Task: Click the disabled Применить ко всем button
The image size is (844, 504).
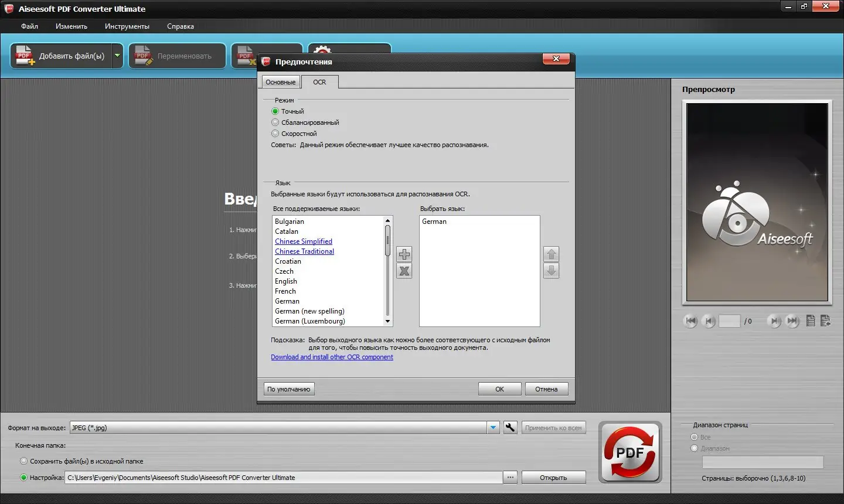Action: [x=553, y=428]
